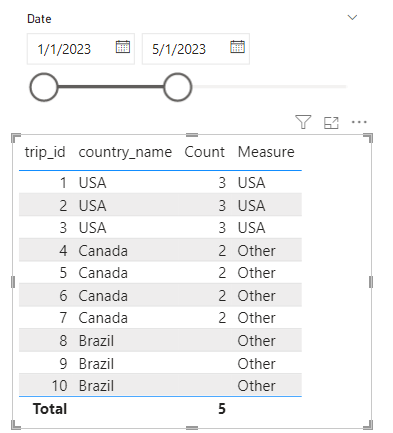Viewport: 393px width, 433px height.
Task: Click the trip_id 10 cell
Action: [x=59, y=386]
